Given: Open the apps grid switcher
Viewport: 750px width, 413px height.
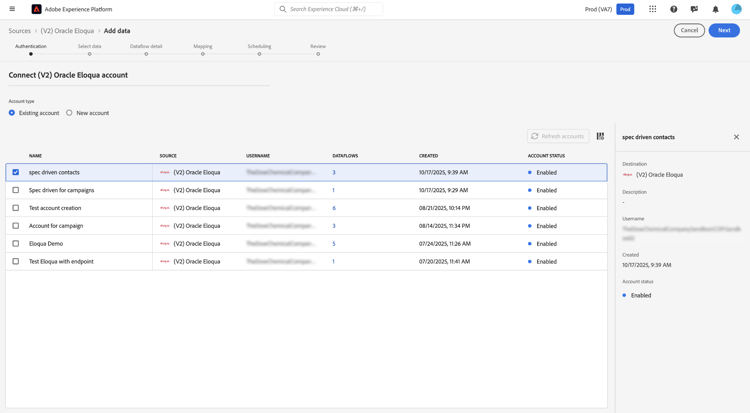Looking at the screenshot, I should pos(653,9).
